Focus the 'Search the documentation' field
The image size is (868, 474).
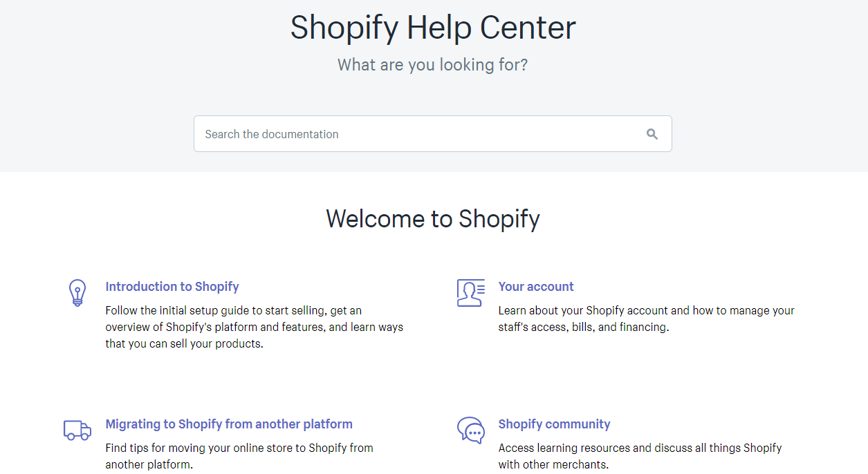pos(415,134)
